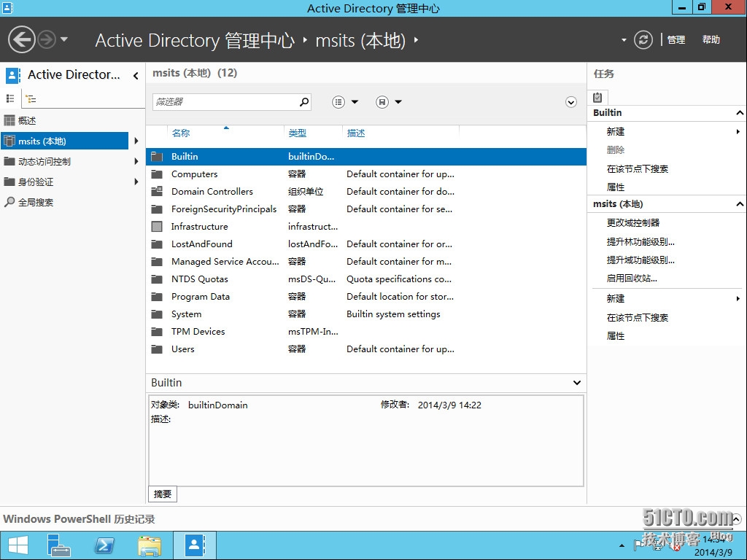Image resolution: width=747 pixels, height=560 pixels.
Task: Click 更改域控制器 task
Action: (633, 223)
